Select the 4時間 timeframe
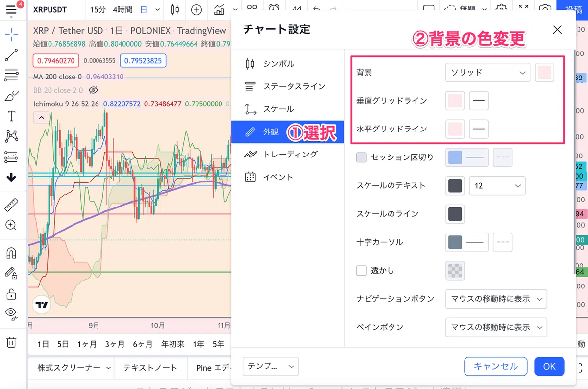 pyautogui.click(x=122, y=10)
